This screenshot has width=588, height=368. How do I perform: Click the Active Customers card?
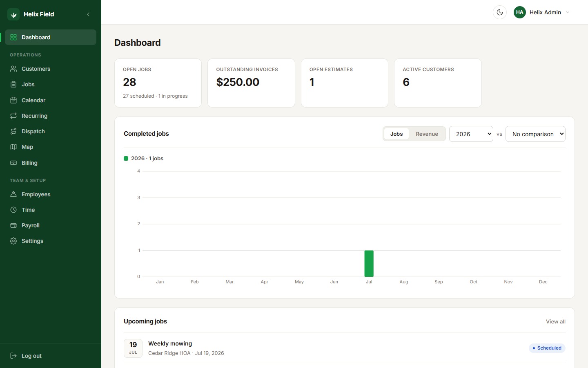click(438, 83)
